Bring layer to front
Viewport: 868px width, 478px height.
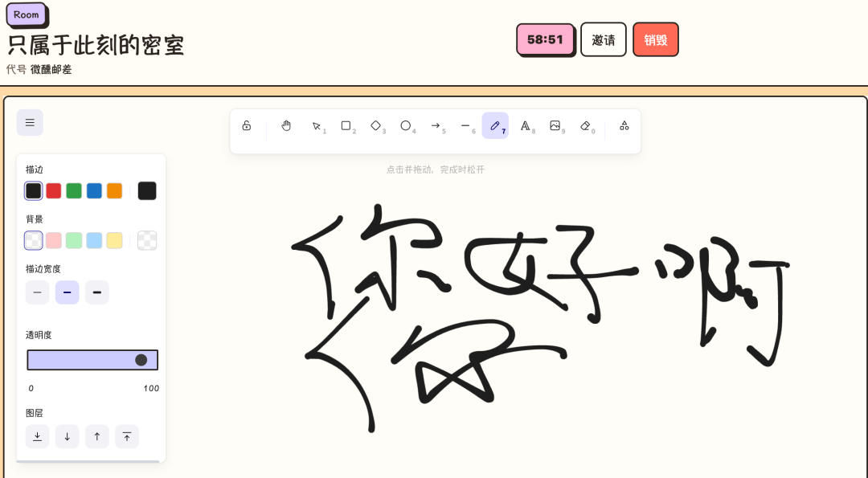(127, 436)
